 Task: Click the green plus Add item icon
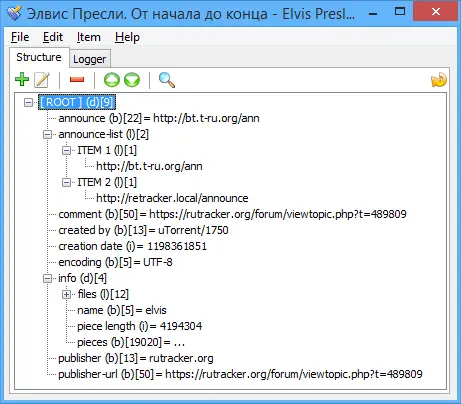click(x=22, y=80)
